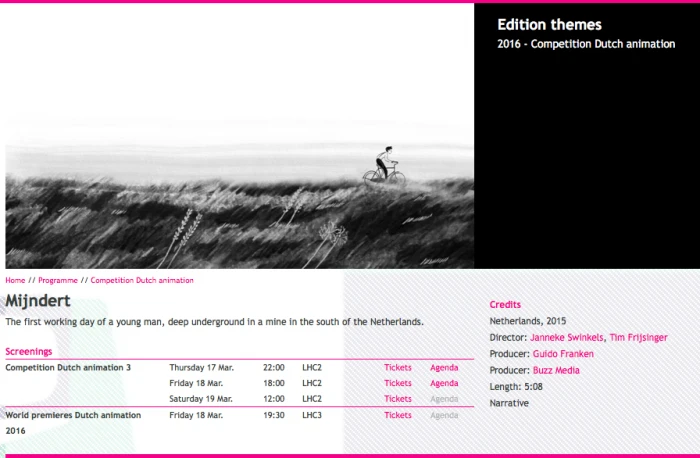
Task: Click the Mijndert film still image
Action: pyautogui.click(x=240, y=136)
